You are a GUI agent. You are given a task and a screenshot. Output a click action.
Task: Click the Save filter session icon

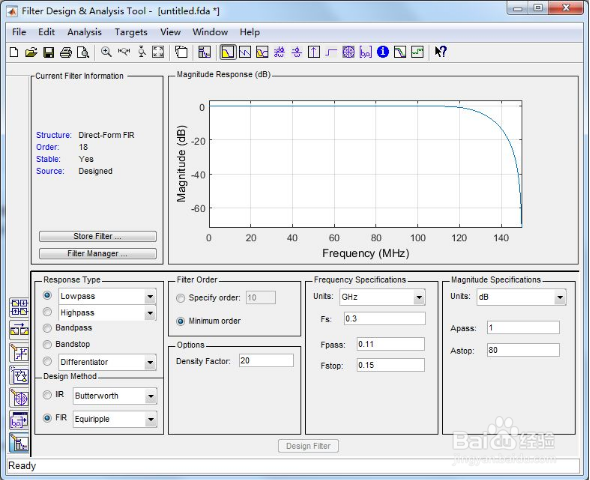49,52
